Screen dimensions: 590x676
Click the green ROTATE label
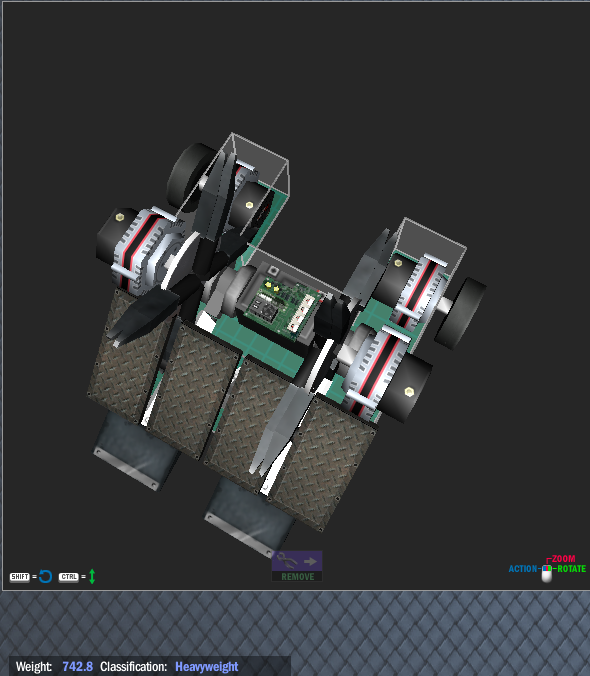pyautogui.click(x=571, y=569)
